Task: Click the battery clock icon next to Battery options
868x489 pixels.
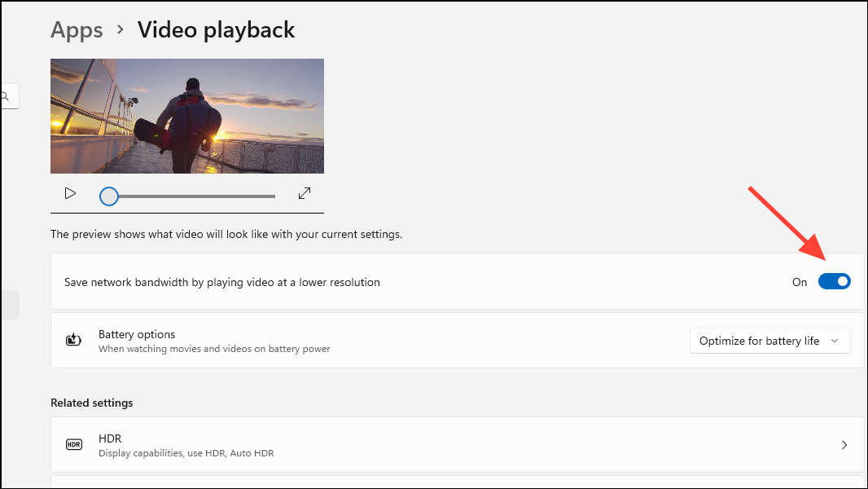Action: click(x=73, y=339)
